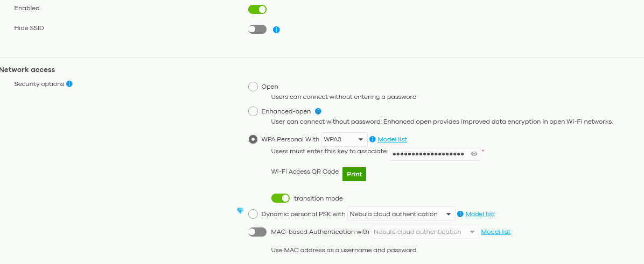The image size is (644, 264).
Task: Click the Wi-Fi key password field
Action: pyautogui.click(x=428, y=154)
